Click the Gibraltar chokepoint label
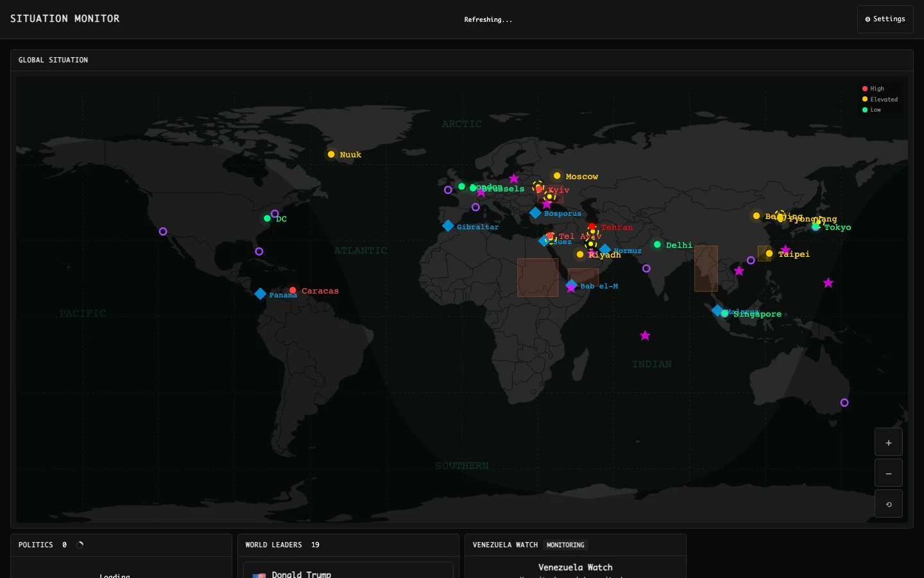924x578 pixels. tap(477, 227)
